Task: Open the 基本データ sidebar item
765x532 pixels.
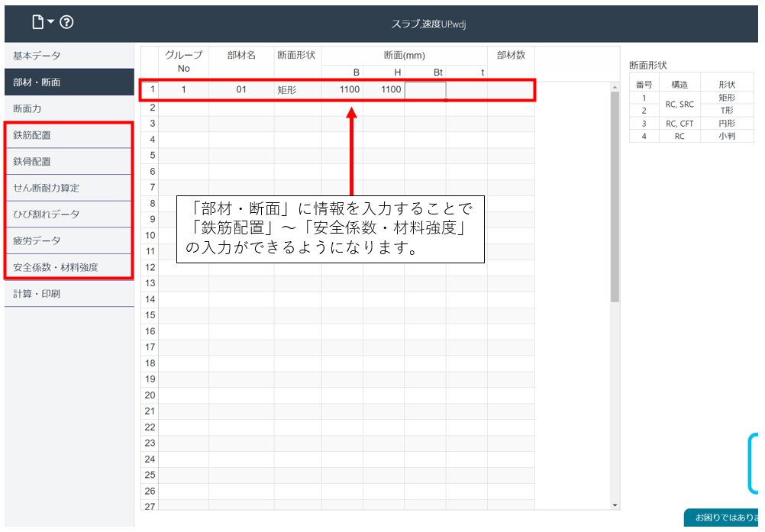Action: click(69, 56)
